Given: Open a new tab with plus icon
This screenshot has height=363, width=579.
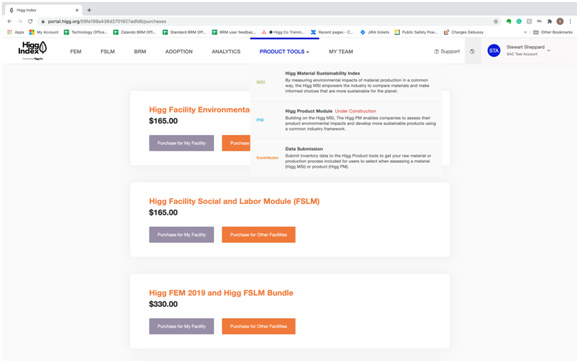Looking at the screenshot, I should coord(89,10).
